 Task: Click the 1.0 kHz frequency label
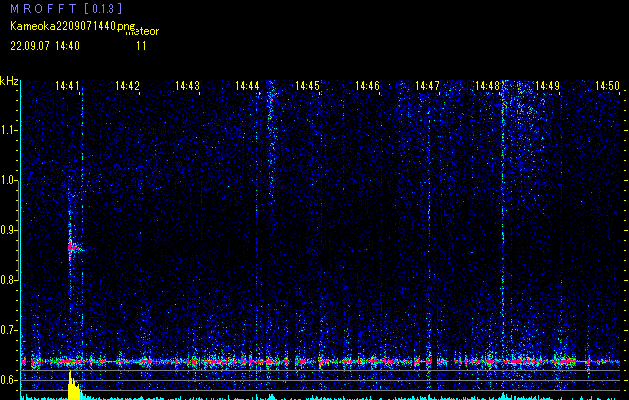point(8,180)
